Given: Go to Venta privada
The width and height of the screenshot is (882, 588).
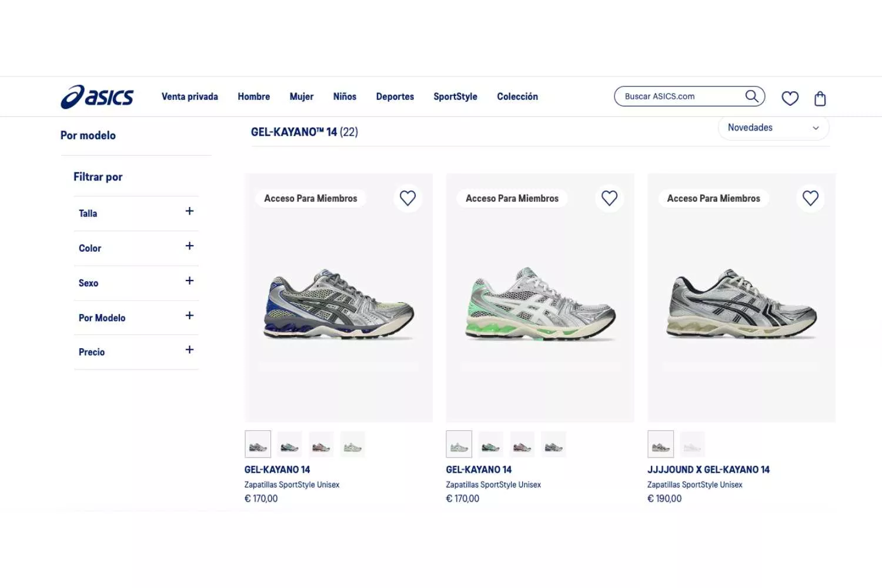Looking at the screenshot, I should click(x=189, y=96).
